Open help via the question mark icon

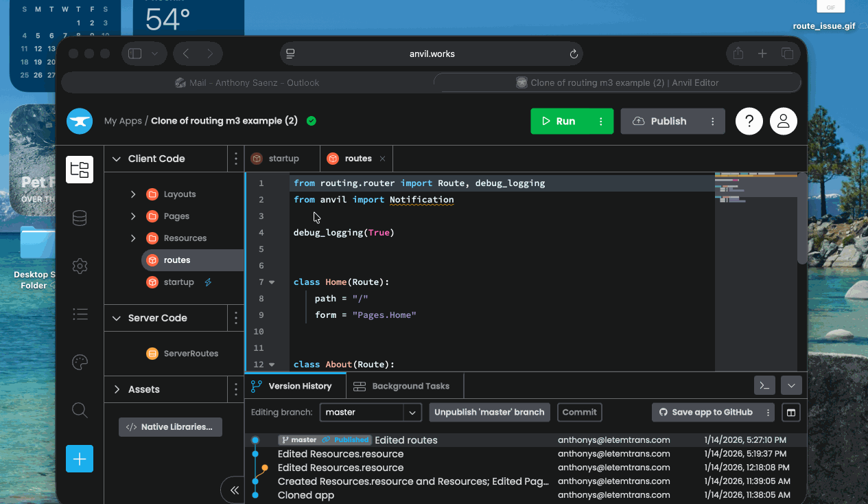click(749, 121)
